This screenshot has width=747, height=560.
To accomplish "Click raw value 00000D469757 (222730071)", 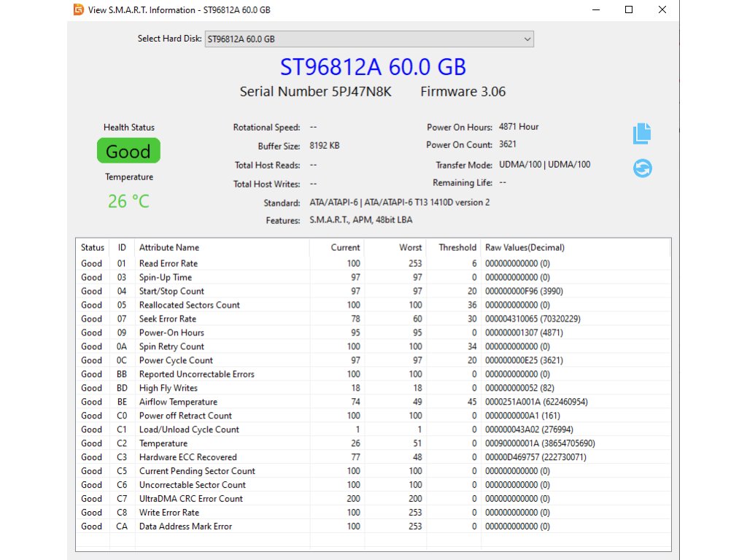I will click(535, 456).
